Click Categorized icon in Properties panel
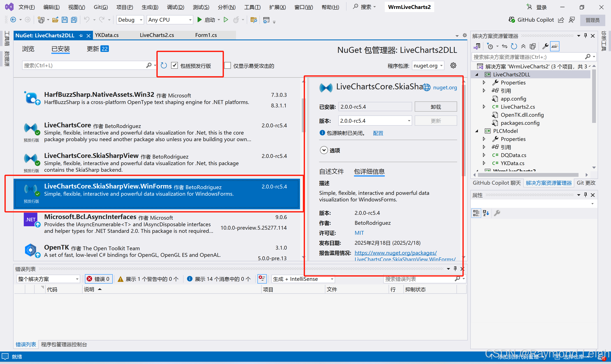Screen dimensions: 611x364 pyautogui.click(x=476, y=213)
